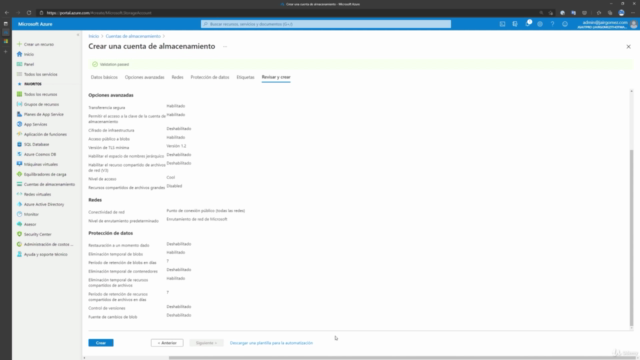Switch to Protección de datos tab
The width and height of the screenshot is (640, 360).
pyautogui.click(x=210, y=77)
